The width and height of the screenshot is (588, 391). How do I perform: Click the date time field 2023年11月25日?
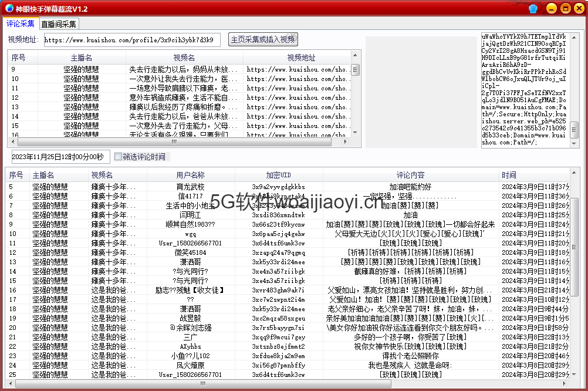(x=60, y=157)
